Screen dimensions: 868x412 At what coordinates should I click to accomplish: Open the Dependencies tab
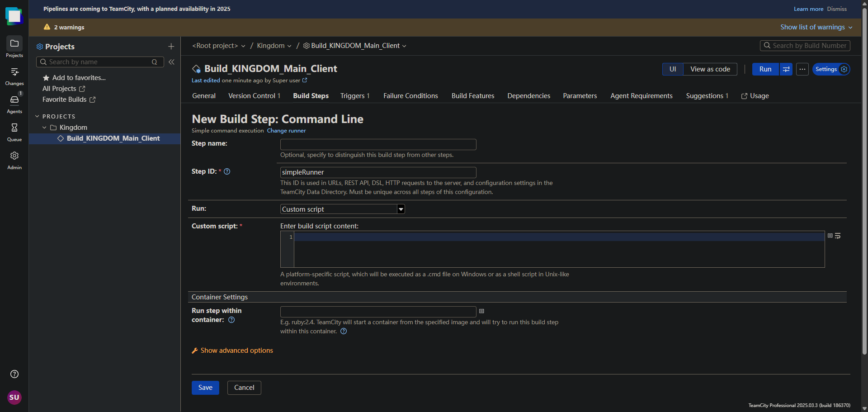coord(529,96)
